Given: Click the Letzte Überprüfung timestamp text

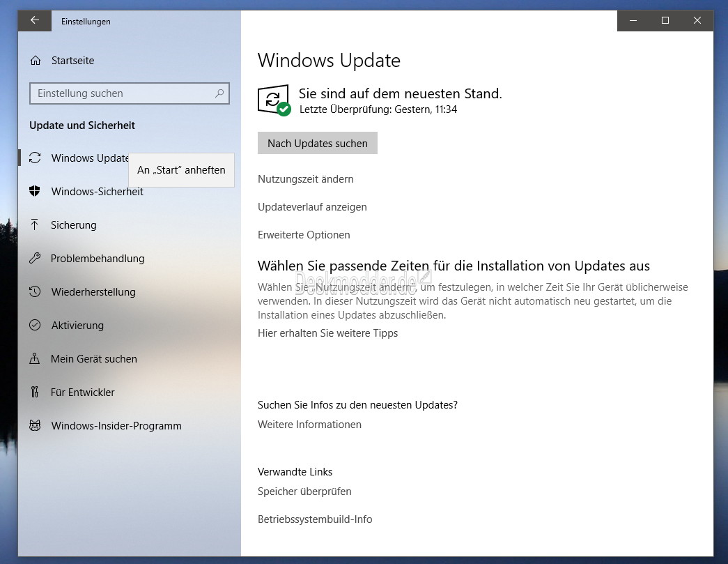Looking at the screenshot, I should tap(378, 109).
